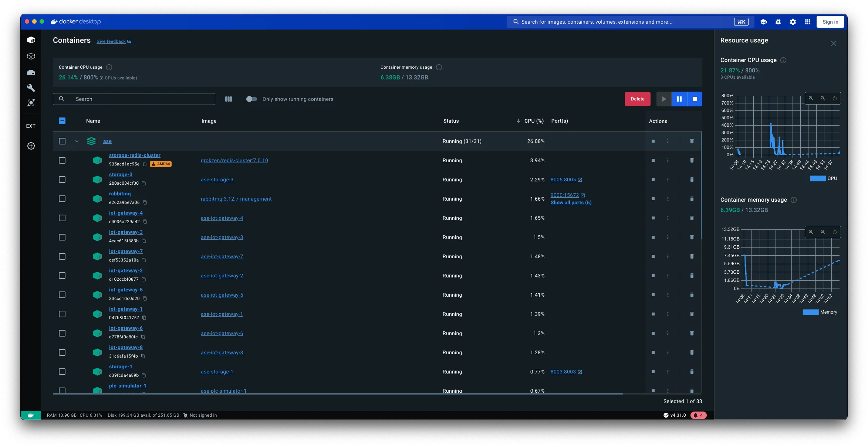Open the Builds wrench icon in sidebar
The width and height of the screenshot is (868, 447).
tap(31, 88)
